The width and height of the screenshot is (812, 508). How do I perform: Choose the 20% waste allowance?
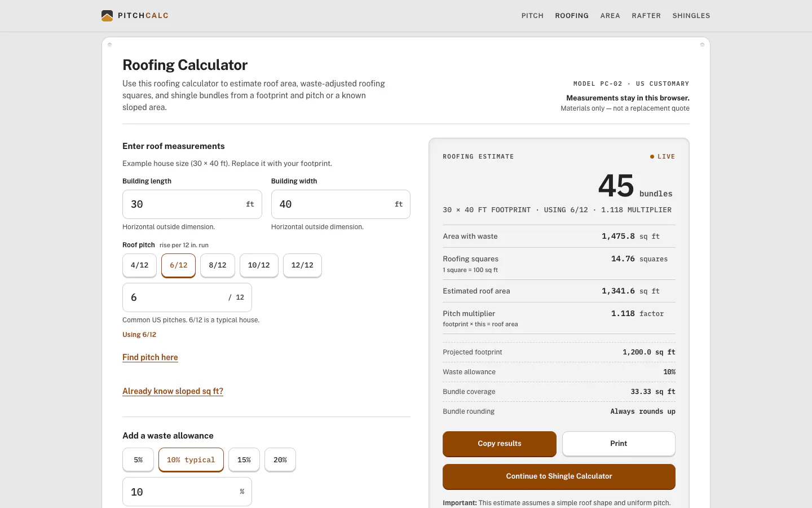coord(280,460)
